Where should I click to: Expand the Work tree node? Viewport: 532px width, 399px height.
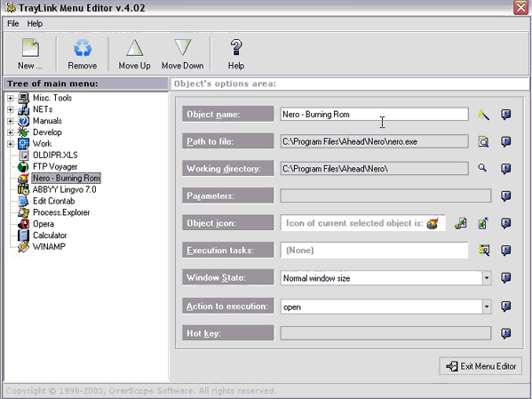(x=10, y=144)
